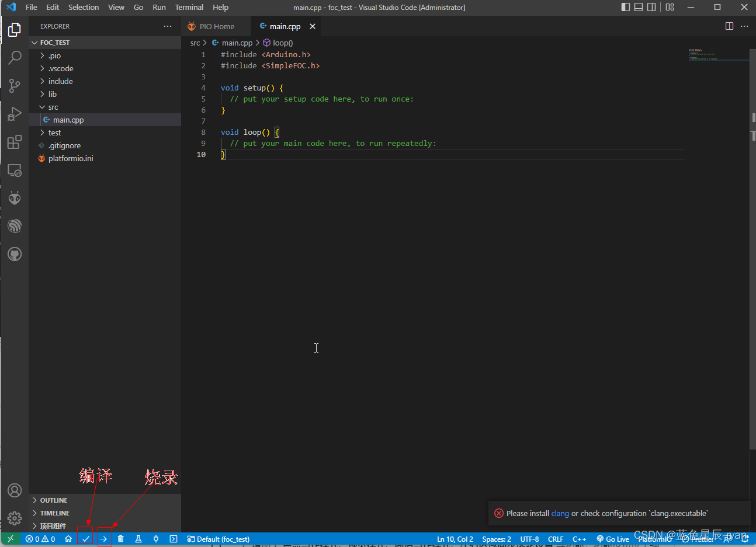Change line ending from CRLF
This screenshot has width=756, height=547.
(556, 538)
